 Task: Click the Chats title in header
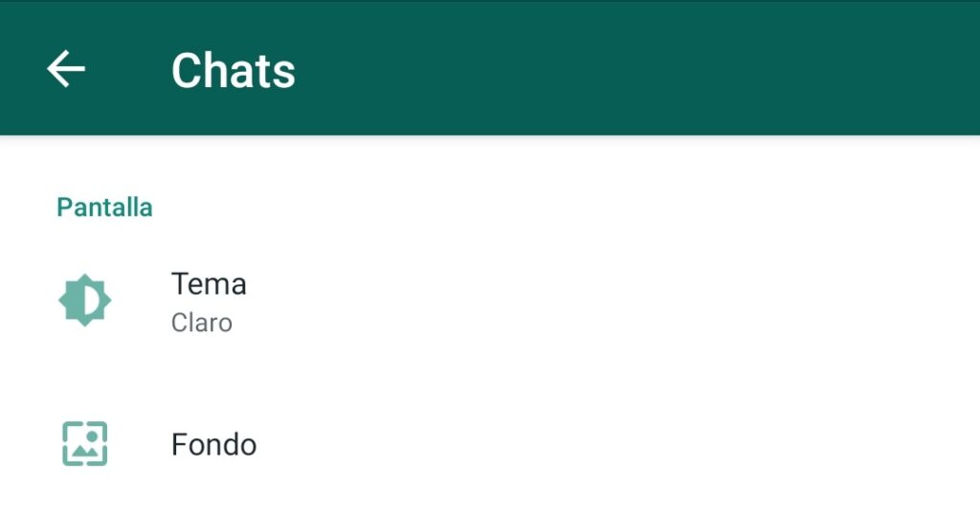coord(234,71)
